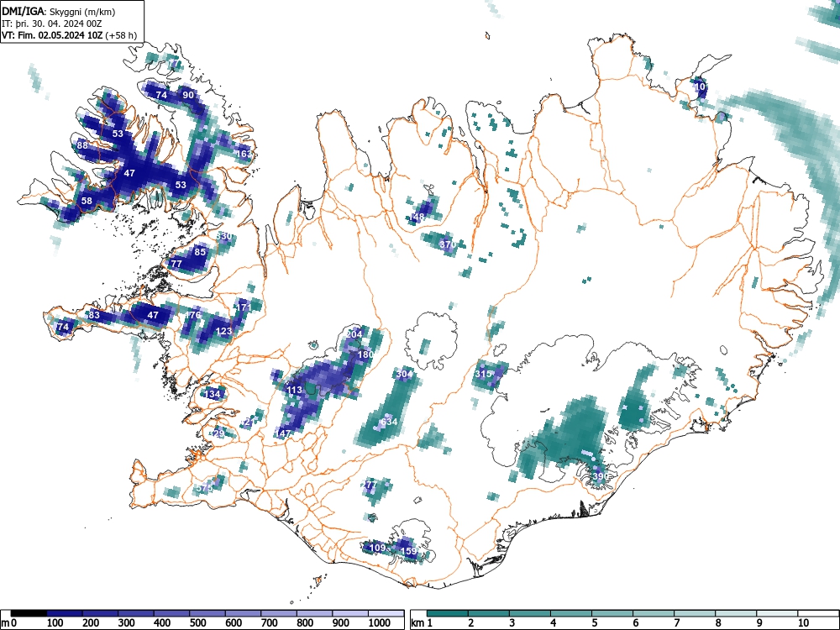Click the "370" visibility value in the north
840x630 pixels.
(448, 244)
